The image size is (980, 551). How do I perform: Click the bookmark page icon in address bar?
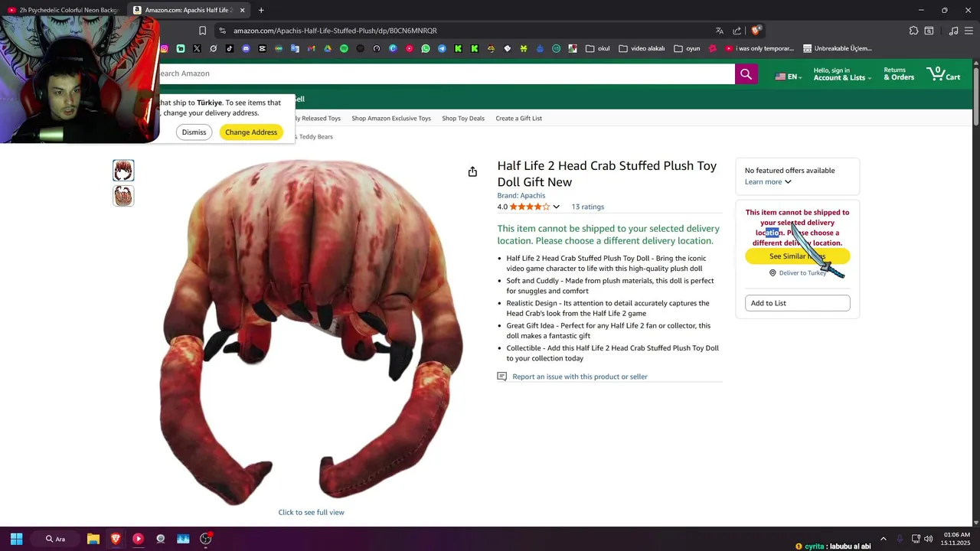tap(202, 31)
